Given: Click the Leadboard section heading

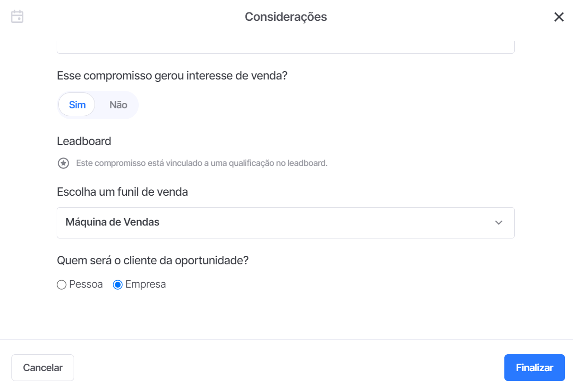Looking at the screenshot, I should [x=84, y=141].
